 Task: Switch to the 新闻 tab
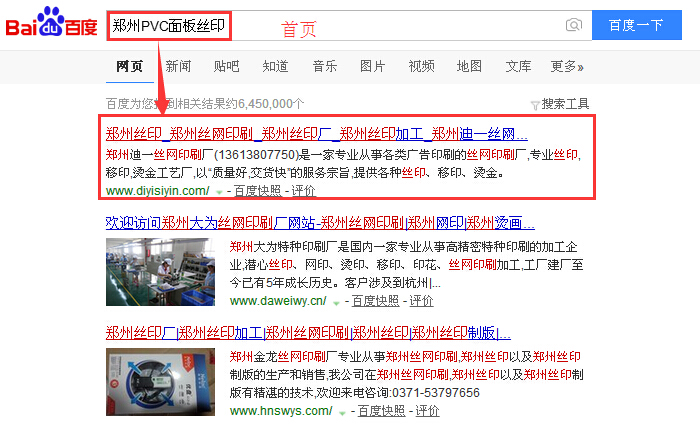click(178, 67)
